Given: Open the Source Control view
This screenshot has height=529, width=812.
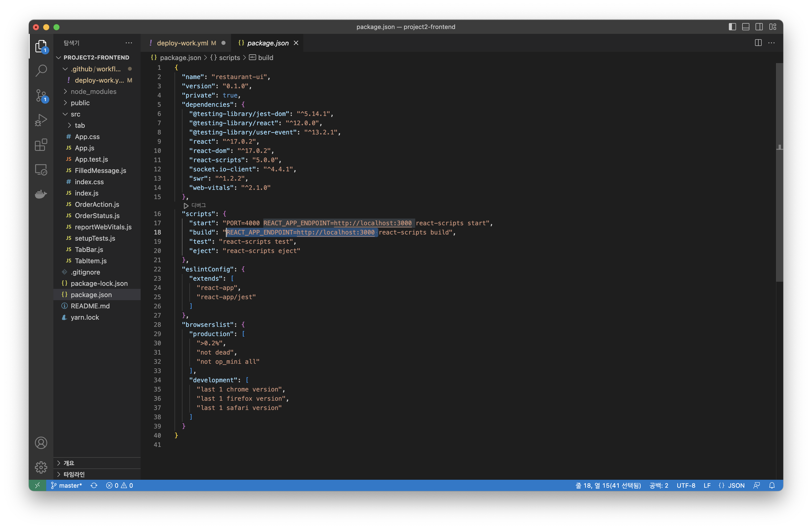Looking at the screenshot, I should coord(41,95).
